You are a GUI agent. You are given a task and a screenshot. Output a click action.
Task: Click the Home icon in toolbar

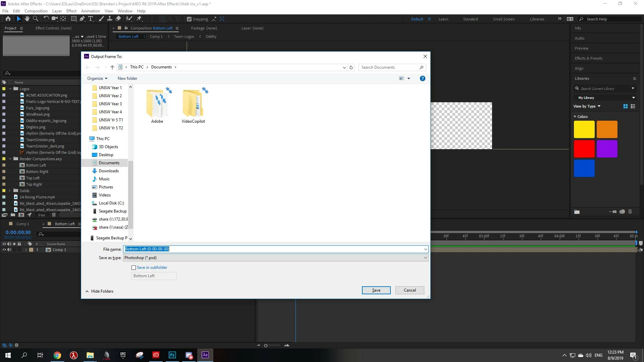pyautogui.click(x=8, y=19)
